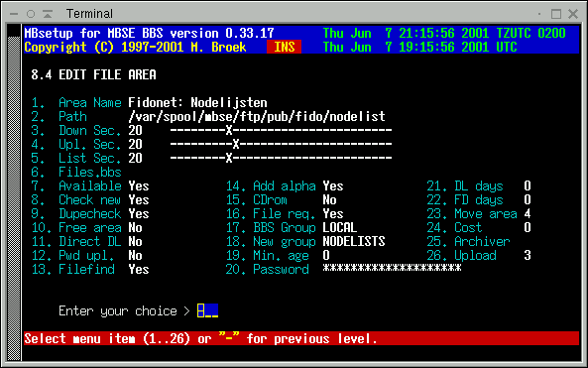Toggle the Dupecheck Yes value

(x=139, y=213)
